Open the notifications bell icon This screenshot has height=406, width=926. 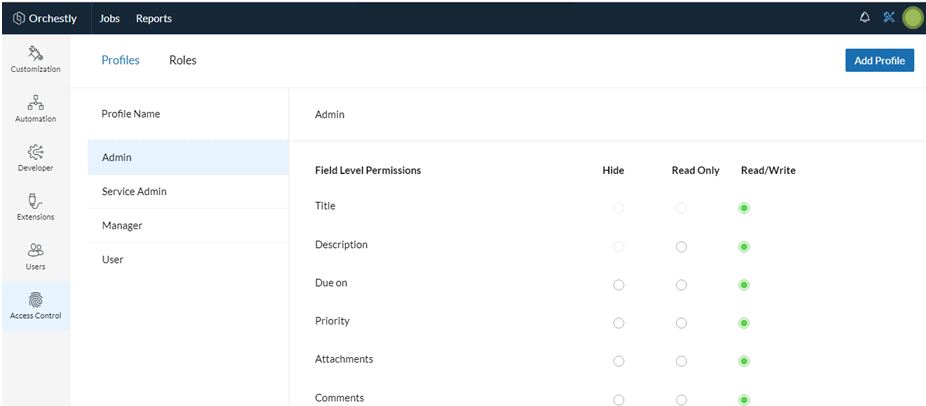(865, 18)
